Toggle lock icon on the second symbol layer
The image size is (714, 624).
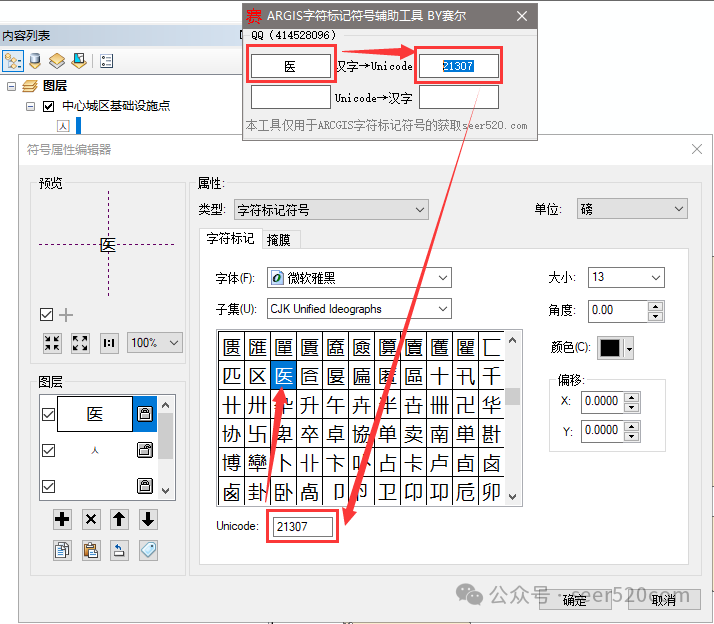pos(145,450)
